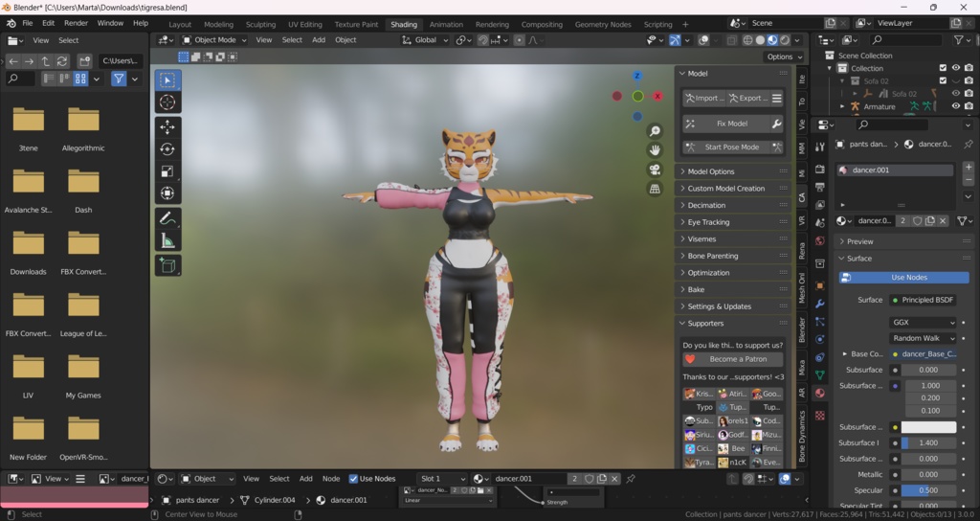The height and width of the screenshot is (521, 980).
Task: Click the zoom view magnifier icon
Action: 655,130
